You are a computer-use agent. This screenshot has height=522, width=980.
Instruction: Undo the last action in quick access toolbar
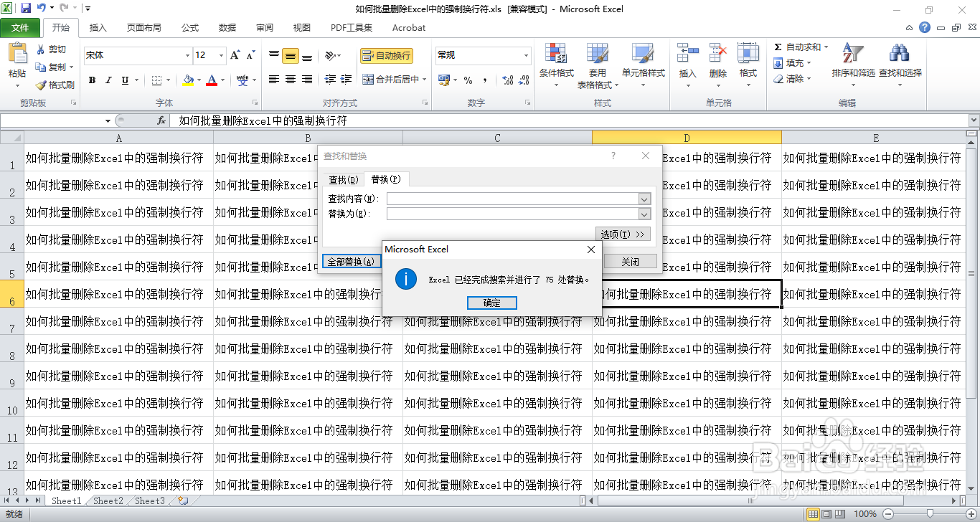tap(42, 9)
